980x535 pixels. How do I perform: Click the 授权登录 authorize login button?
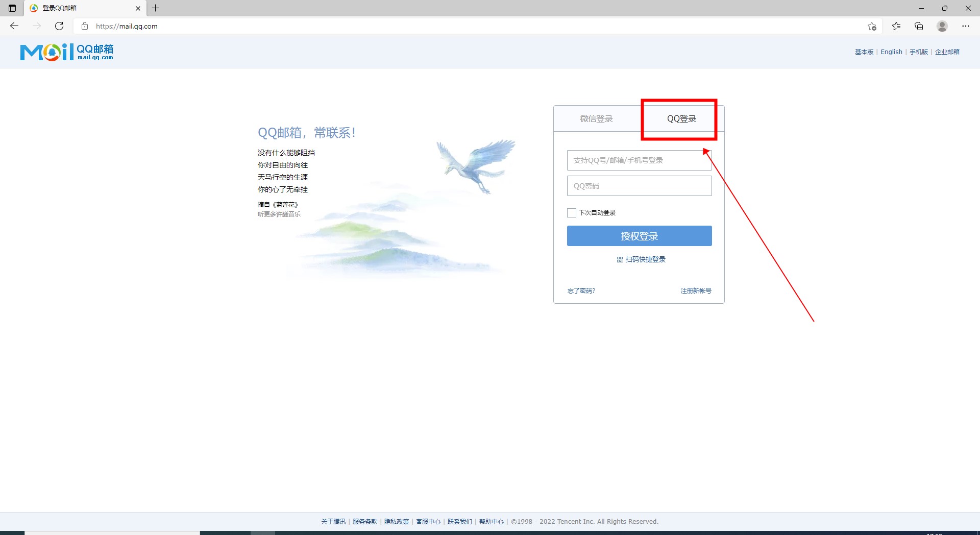tap(639, 236)
